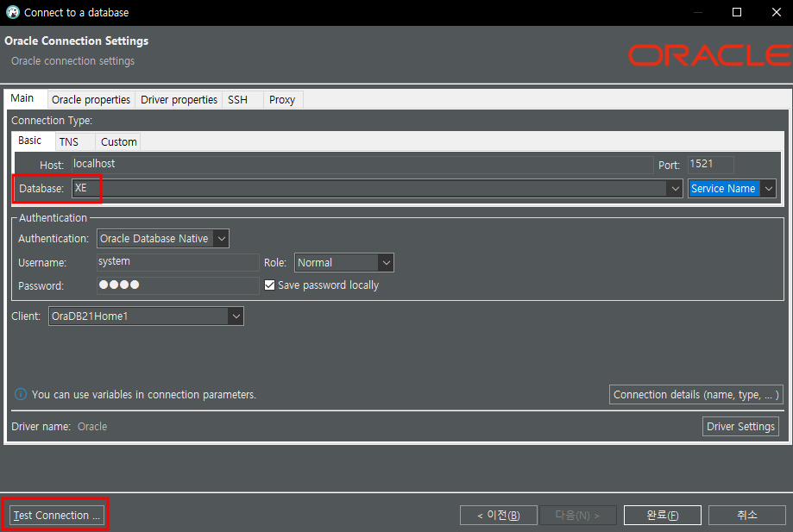The height and width of the screenshot is (532, 793).
Task: Click the Oracle logo
Action: click(709, 55)
